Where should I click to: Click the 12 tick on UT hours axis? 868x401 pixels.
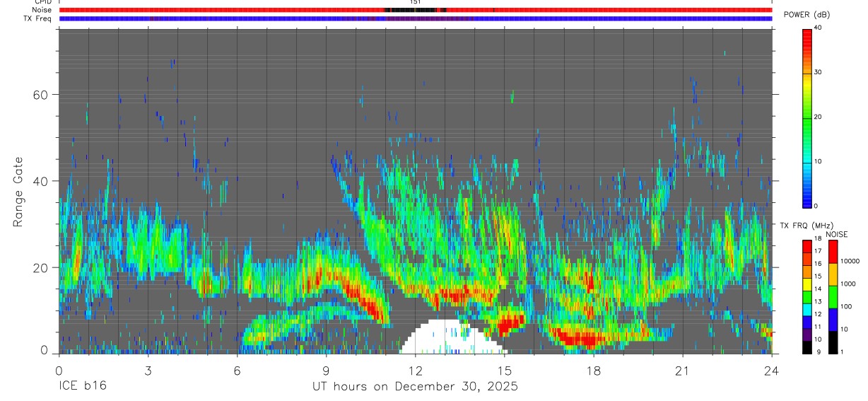click(x=415, y=370)
